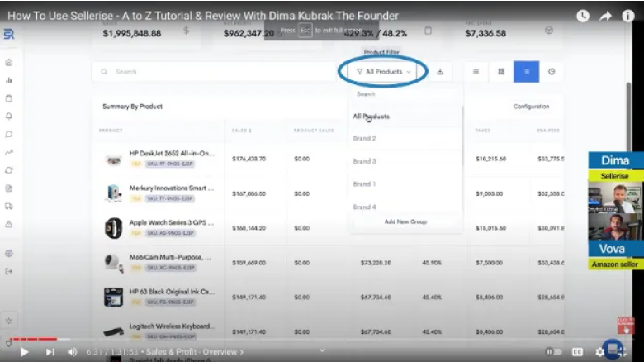Click the $7,336.58 PPC spend value
The height and width of the screenshot is (362, 644).
coord(485,33)
